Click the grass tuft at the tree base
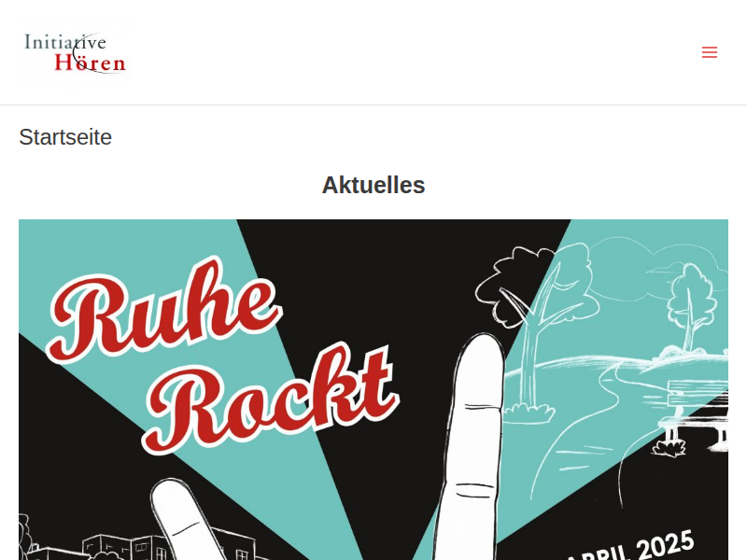The image size is (747, 560). click(x=528, y=413)
